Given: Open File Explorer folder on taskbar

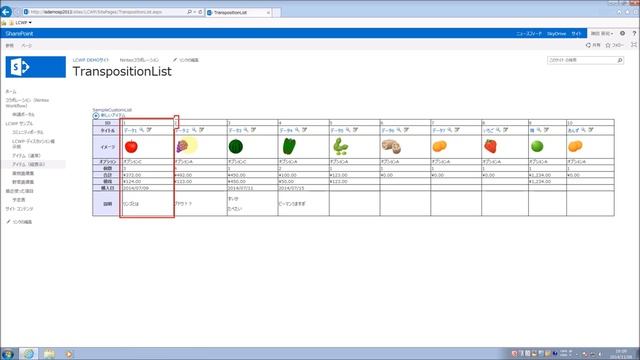Looking at the screenshot, I should pyautogui.click(x=49, y=354).
